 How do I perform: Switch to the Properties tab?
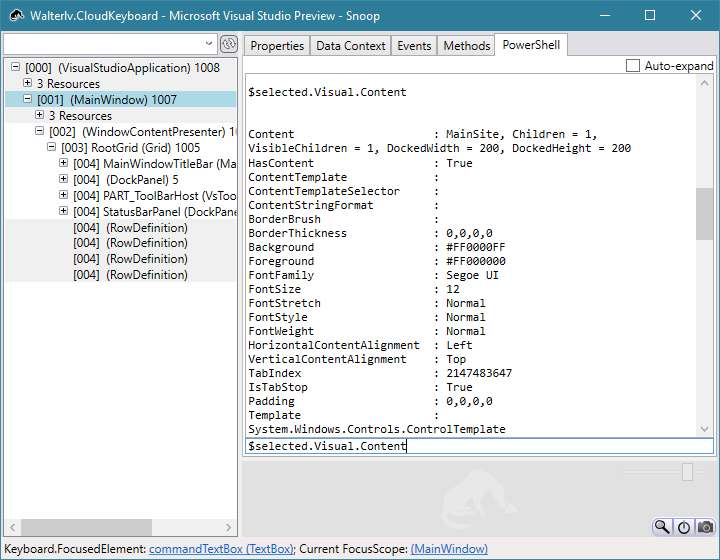click(277, 46)
